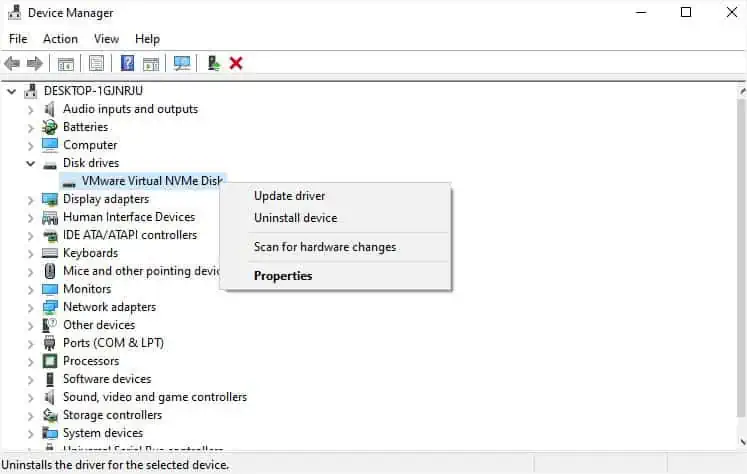
Task: Click the Sound, video and game controllers icon
Action: [50, 397]
